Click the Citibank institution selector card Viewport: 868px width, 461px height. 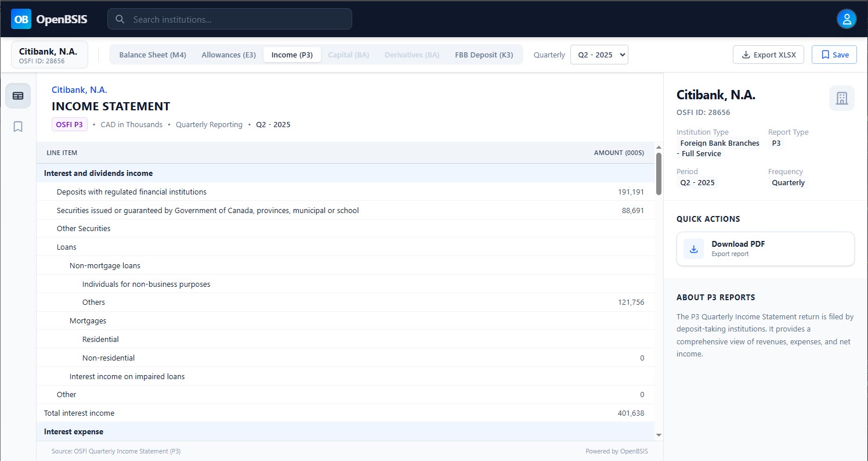pyautogui.click(x=49, y=55)
